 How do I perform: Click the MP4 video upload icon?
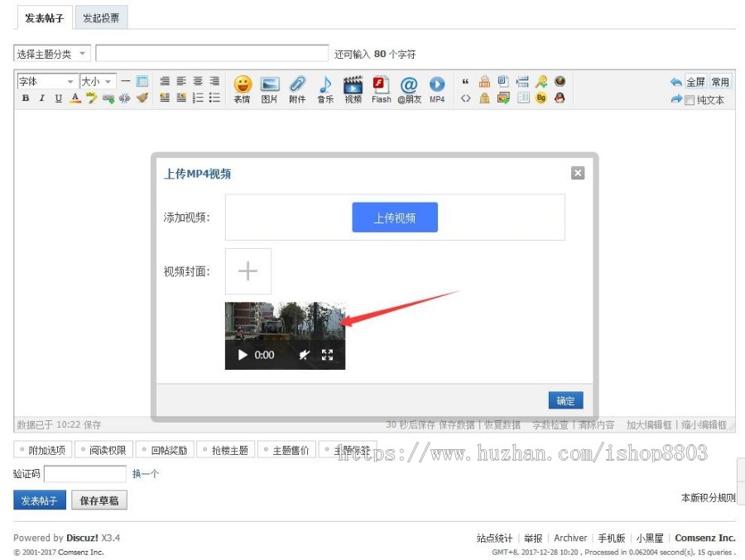(x=436, y=86)
